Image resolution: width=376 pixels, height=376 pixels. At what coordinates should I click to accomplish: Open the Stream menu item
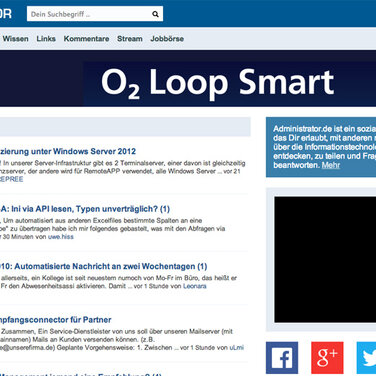pyautogui.click(x=130, y=39)
